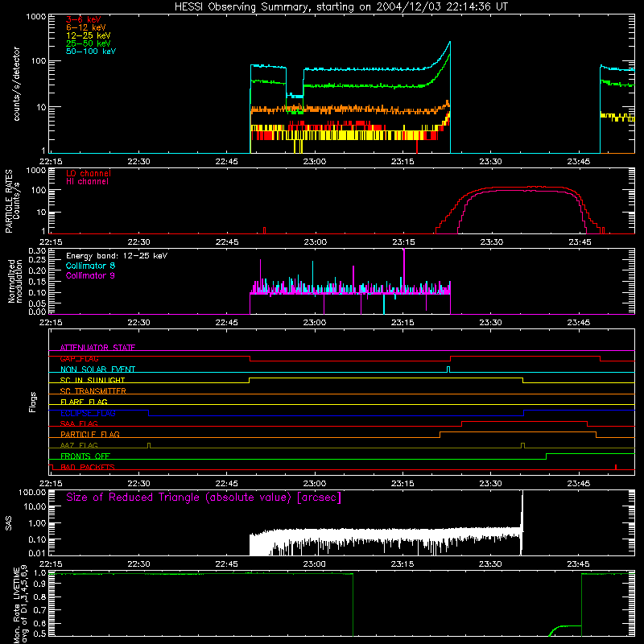The height and width of the screenshot is (644, 644).
Task: Click the FRONTS_OFF flag label
Action: tap(85, 456)
